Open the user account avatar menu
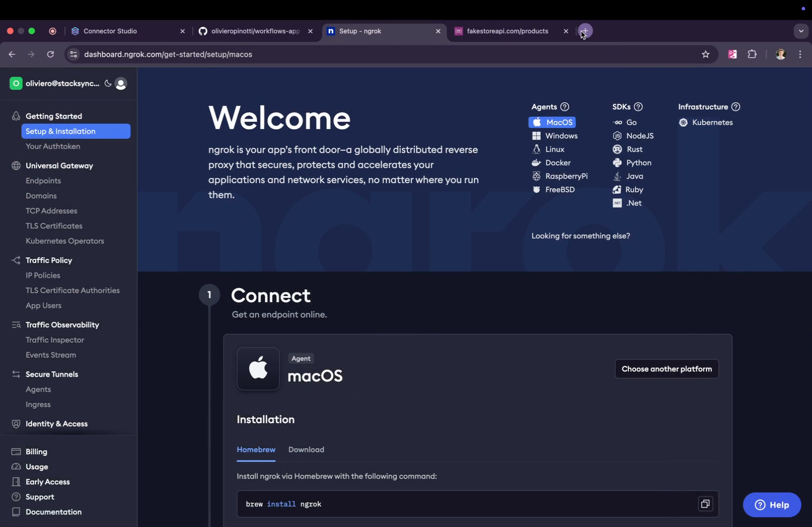Image resolution: width=812 pixels, height=527 pixels. pyautogui.click(x=121, y=84)
